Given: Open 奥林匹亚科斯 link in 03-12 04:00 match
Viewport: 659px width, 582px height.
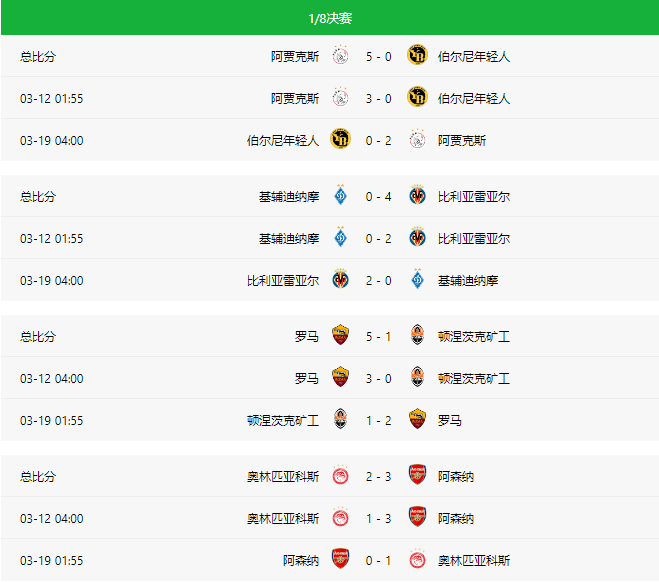Looking at the screenshot, I should [x=283, y=519].
